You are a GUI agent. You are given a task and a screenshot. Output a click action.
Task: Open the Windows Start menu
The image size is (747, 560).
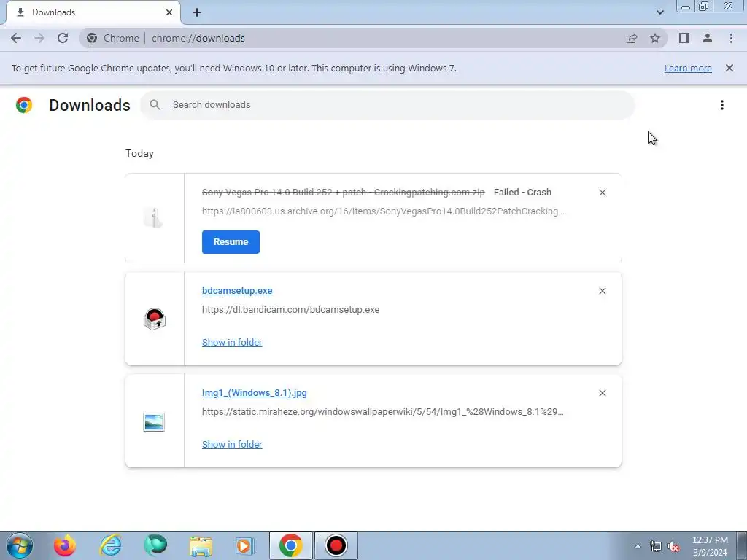[x=20, y=545]
